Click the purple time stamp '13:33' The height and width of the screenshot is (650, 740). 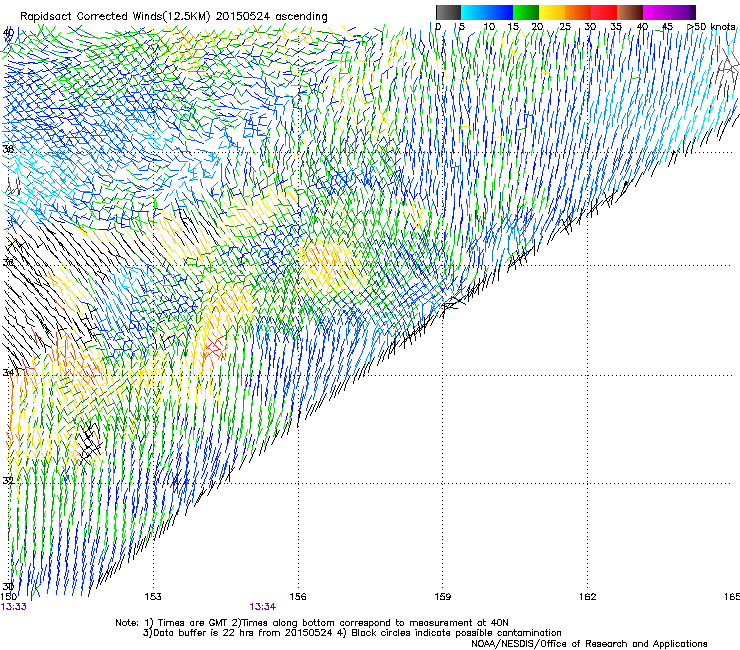click(14, 607)
